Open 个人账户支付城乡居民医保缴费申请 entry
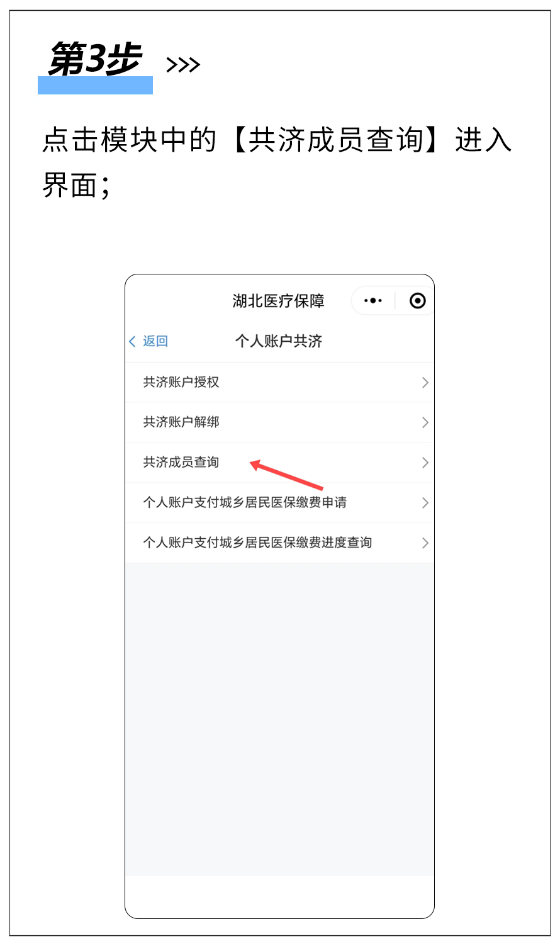 pos(279,502)
